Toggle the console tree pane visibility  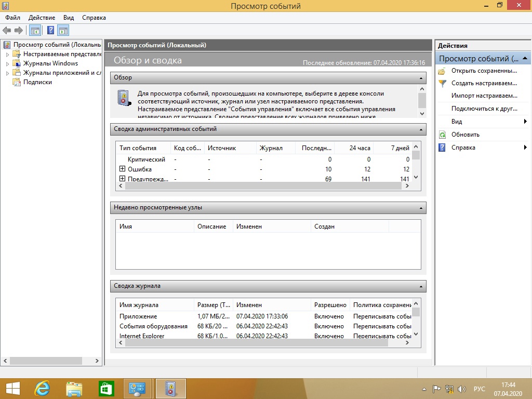(x=35, y=31)
